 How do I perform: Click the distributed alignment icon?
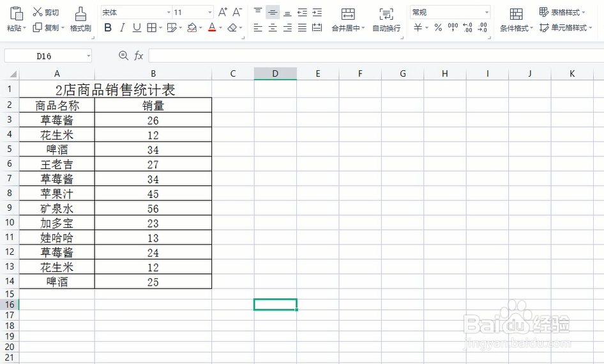pos(317,27)
